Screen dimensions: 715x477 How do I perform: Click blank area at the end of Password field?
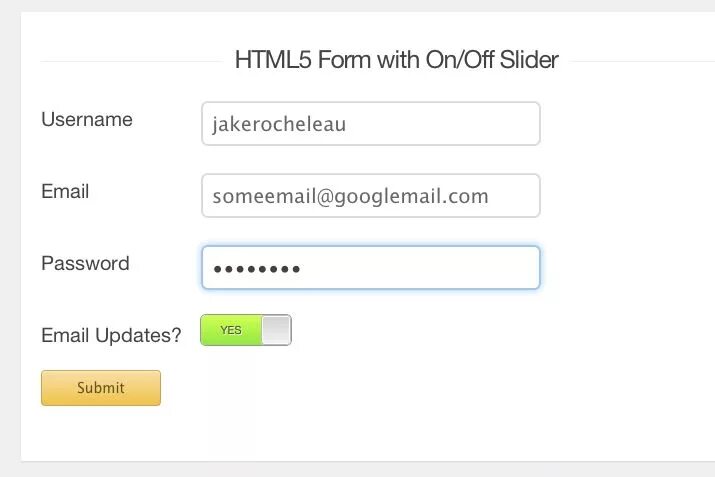(420, 268)
